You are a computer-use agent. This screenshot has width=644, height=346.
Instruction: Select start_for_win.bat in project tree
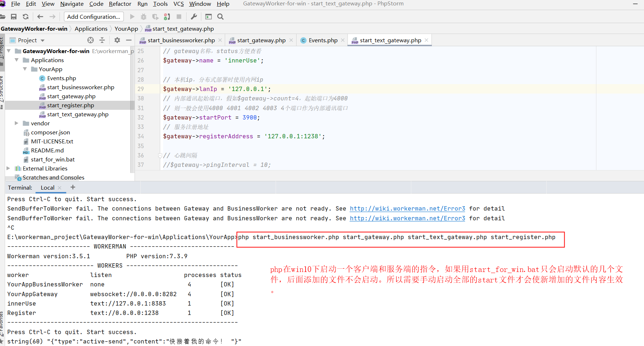point(53,159)
